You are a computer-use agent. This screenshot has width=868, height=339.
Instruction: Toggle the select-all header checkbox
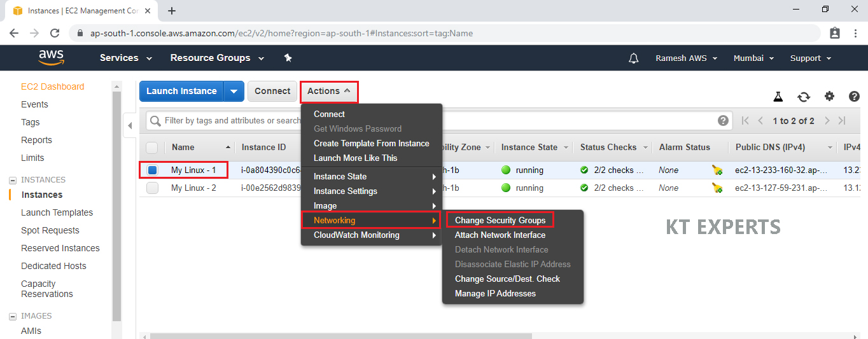coord(152,148)
